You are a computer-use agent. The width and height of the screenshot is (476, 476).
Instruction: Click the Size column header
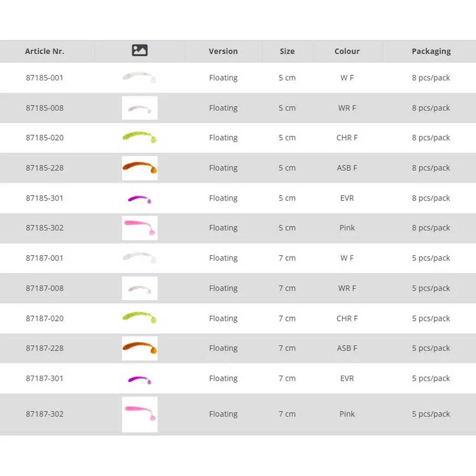pos(287,51)
